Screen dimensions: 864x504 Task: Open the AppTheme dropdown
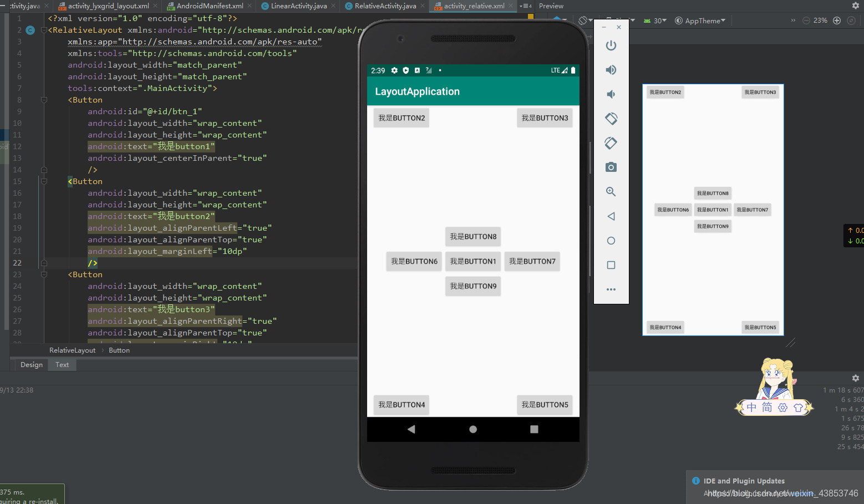(700, 21)
